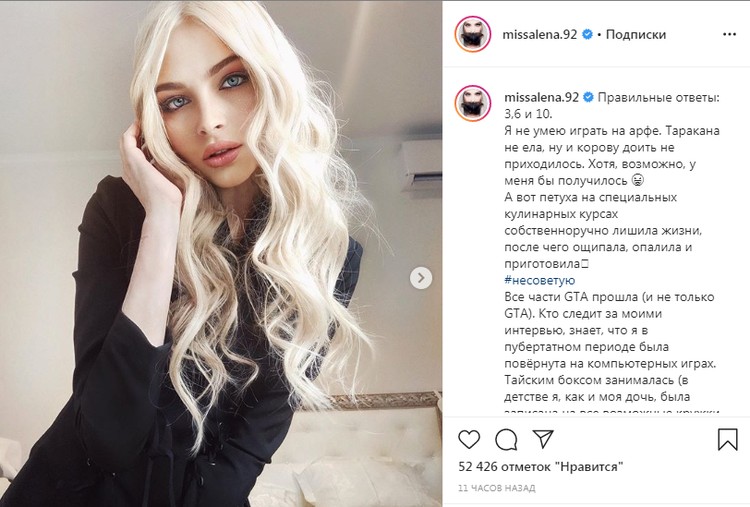Click the avatar beside the caption text
Viewport: 750px width, 507px height.
pyautogui.click(x=473, y=103)
